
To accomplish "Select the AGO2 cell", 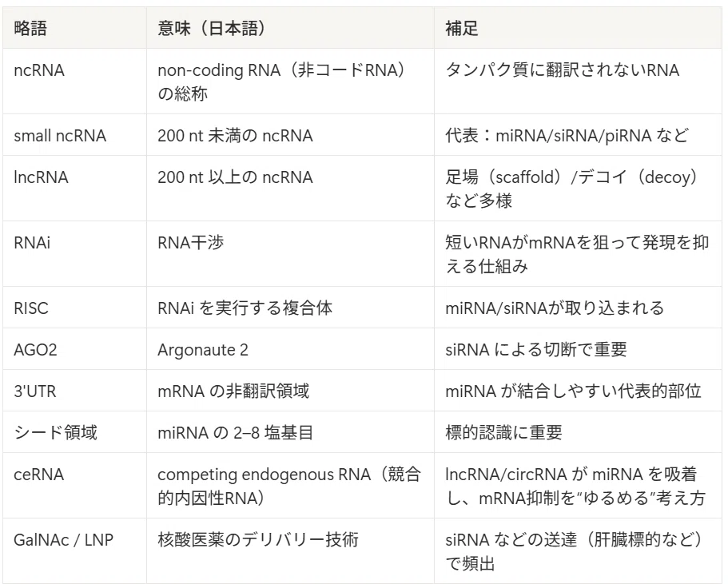I will [x=75, y=349].
